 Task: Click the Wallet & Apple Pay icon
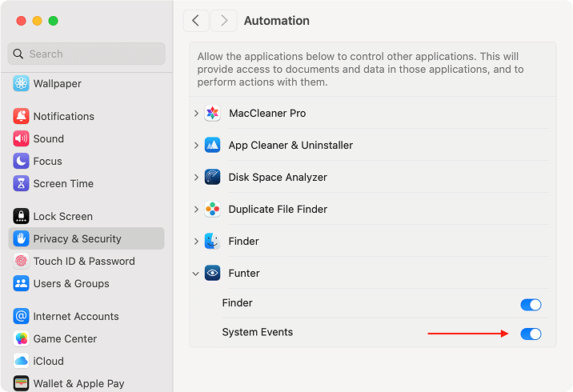[x=21, y=383]
